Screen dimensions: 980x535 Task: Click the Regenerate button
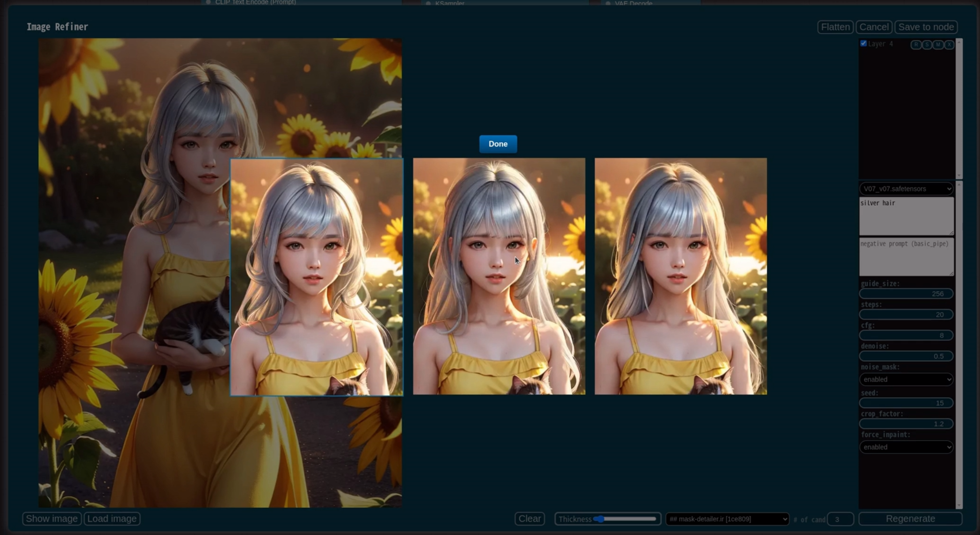[910, 519]
